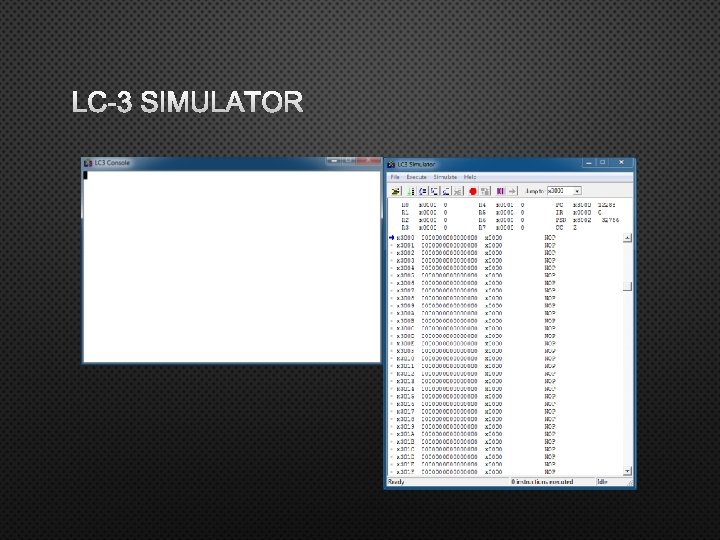Click the LC3 Console window title
Screen dimensions: 720x540
pos(112,163)
